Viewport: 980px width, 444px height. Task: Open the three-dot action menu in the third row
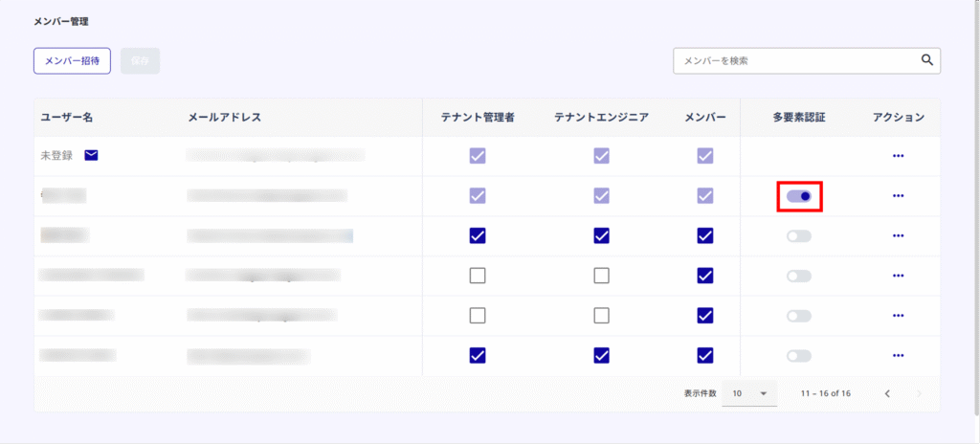[898, 235]
